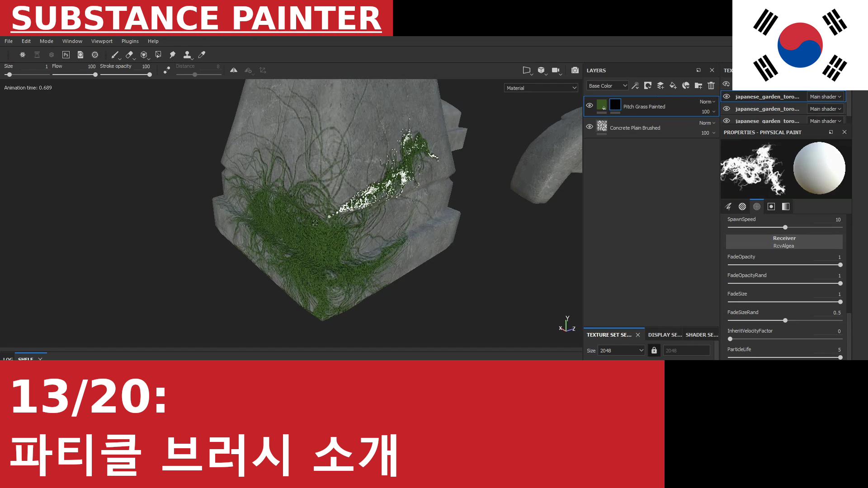Open the Material viewport mode dropdown

click(x=541, y=88)
